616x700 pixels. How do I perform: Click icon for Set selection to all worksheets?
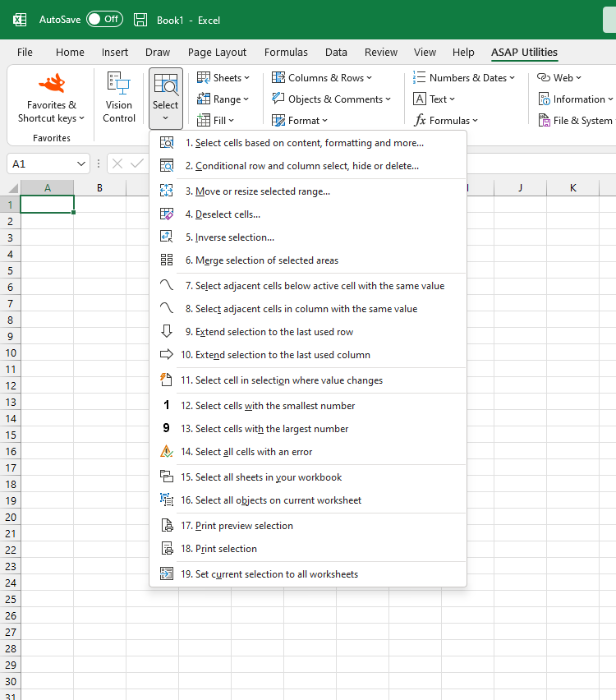167,573
